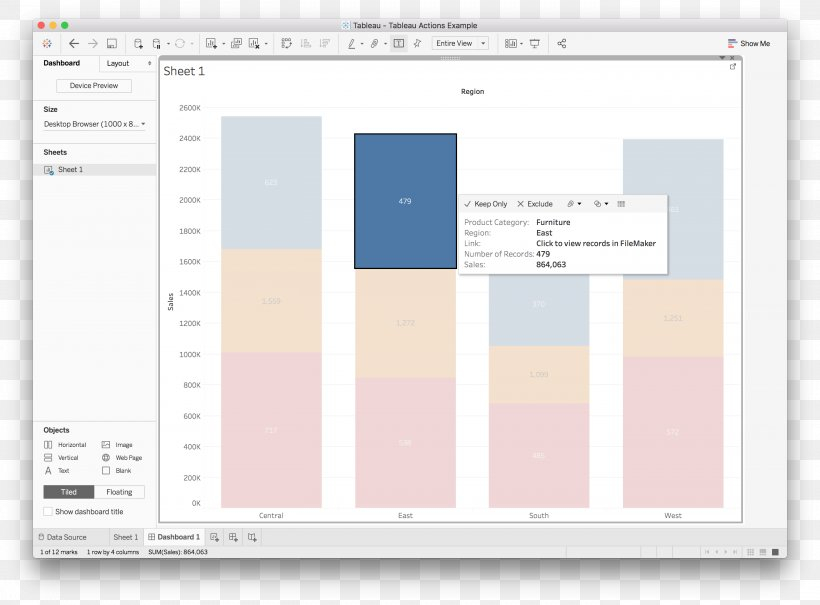This screenshot has height=605, width=820.
Task: Click the Presentation Mode icon
Action: (x=534, y=43)
